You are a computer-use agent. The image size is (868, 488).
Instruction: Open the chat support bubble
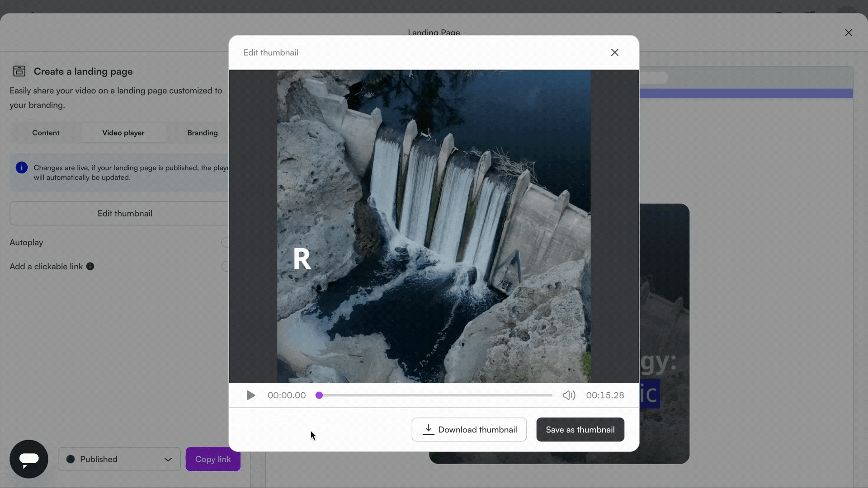(29, 459)
